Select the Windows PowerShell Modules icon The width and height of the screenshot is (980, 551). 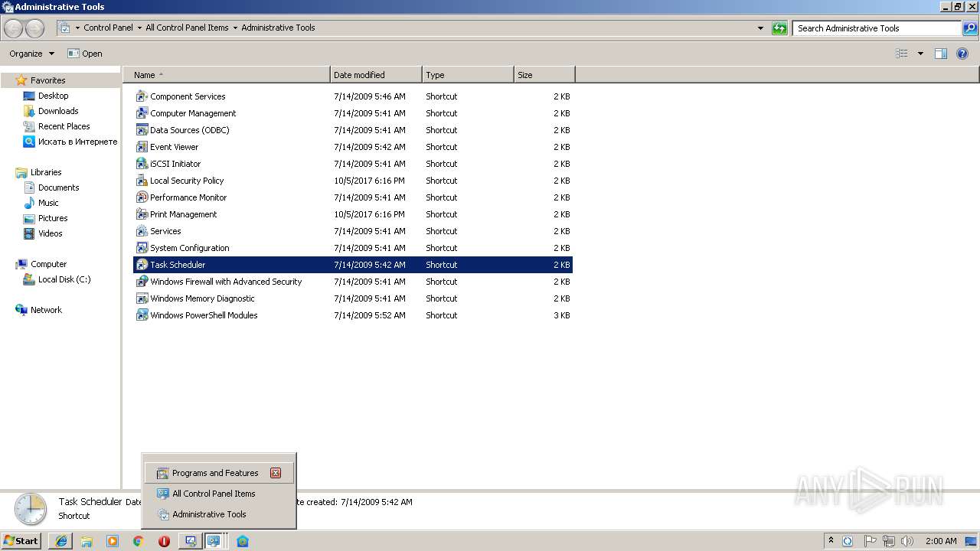142,315
